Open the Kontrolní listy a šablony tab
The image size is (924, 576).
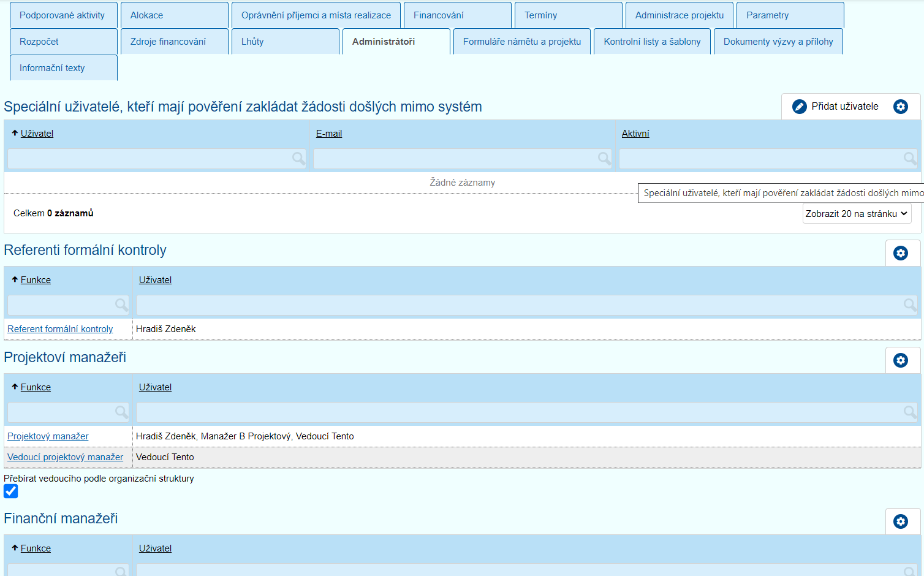(x=652, y=42)
